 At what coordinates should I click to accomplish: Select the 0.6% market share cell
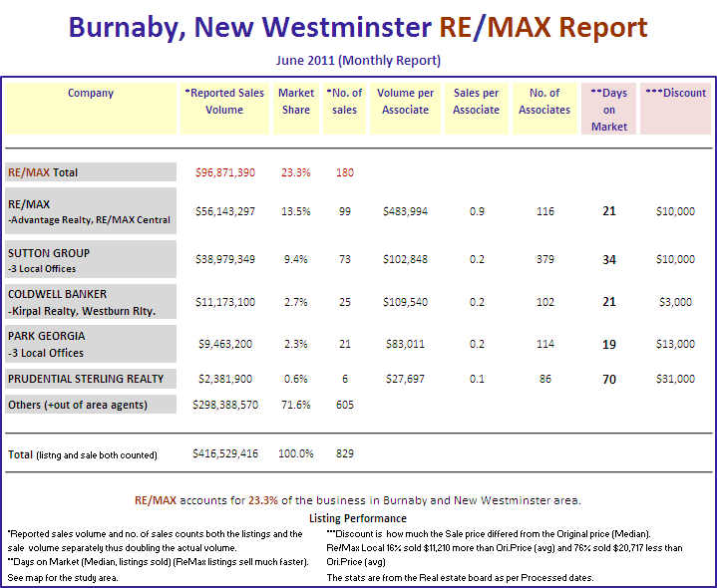296,379
